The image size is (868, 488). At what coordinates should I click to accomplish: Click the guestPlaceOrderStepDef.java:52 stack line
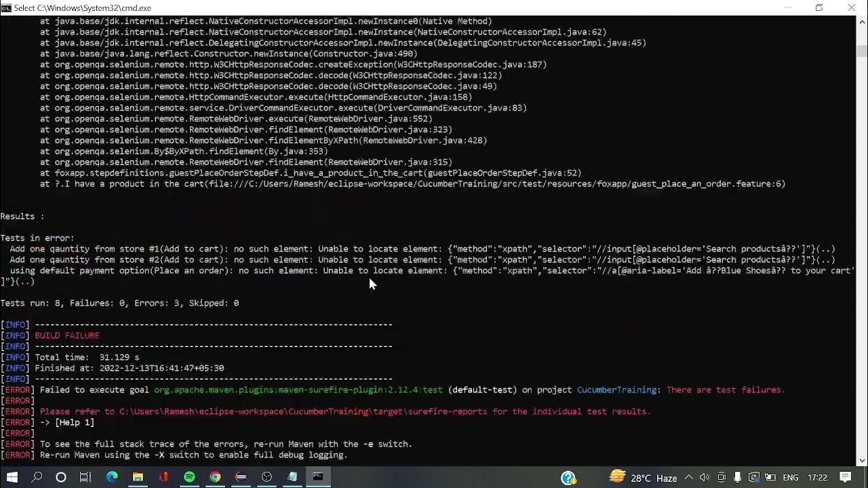coord(311,173)
